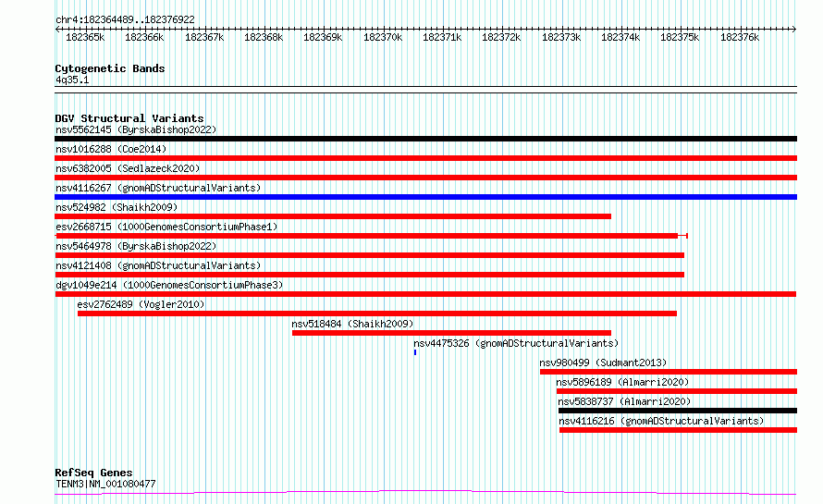Open nsv5464978 (ByrskaBishop2022) label

pos(136,246)
